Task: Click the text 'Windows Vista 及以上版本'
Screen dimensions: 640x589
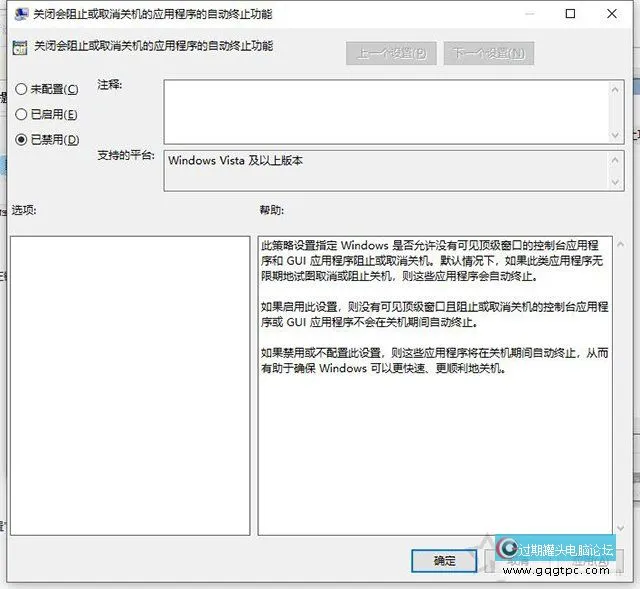Action: 236,160
